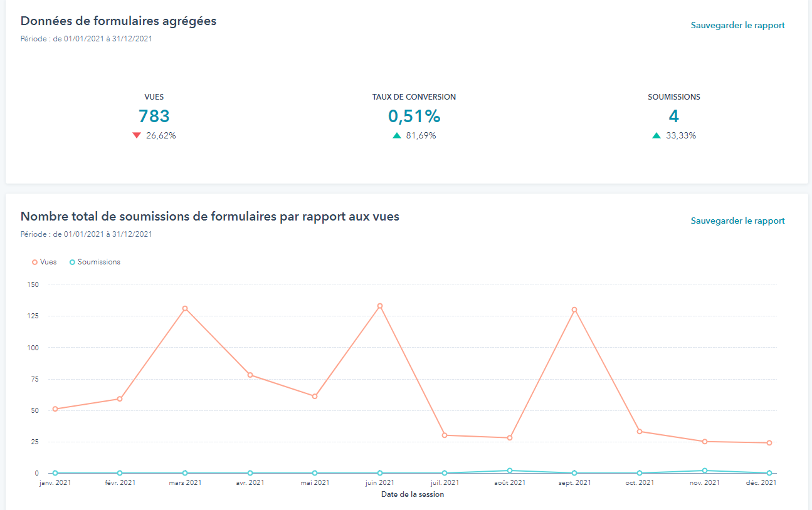Screen dimensions: 812x510
Task: Toggle the Vues series via legend label
Action: point(48,262)
